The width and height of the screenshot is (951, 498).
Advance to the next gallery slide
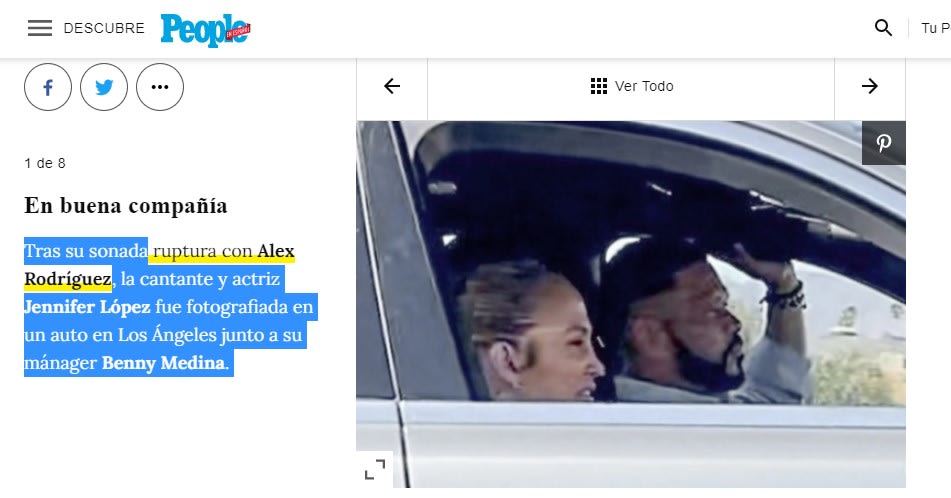pos(870,86)
